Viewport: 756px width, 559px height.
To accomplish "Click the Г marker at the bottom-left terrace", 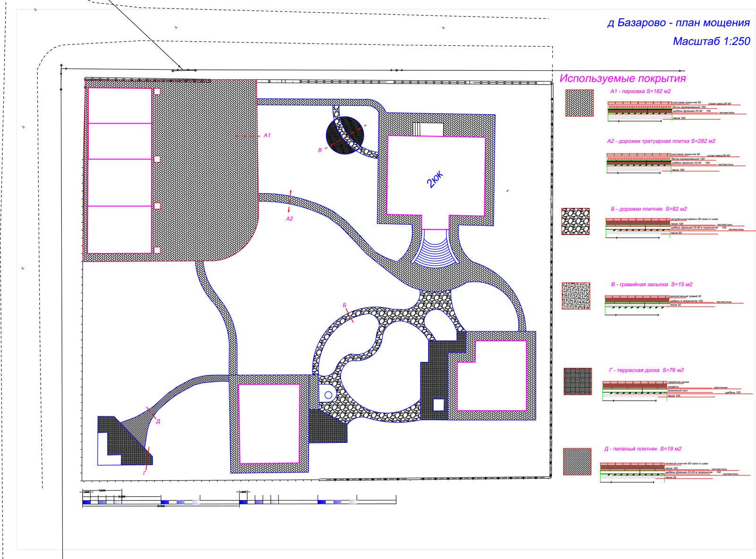I will (145, 473).
